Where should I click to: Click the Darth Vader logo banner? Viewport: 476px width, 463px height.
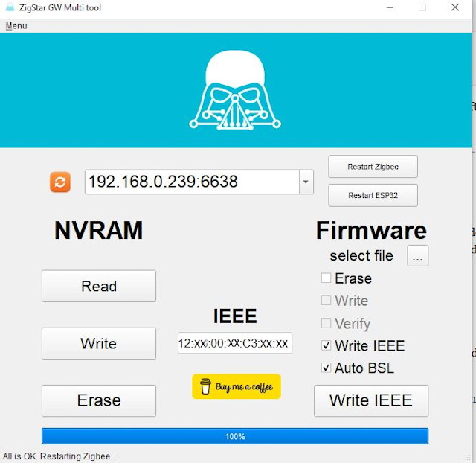pyautogui.click(x=236, y=90)
